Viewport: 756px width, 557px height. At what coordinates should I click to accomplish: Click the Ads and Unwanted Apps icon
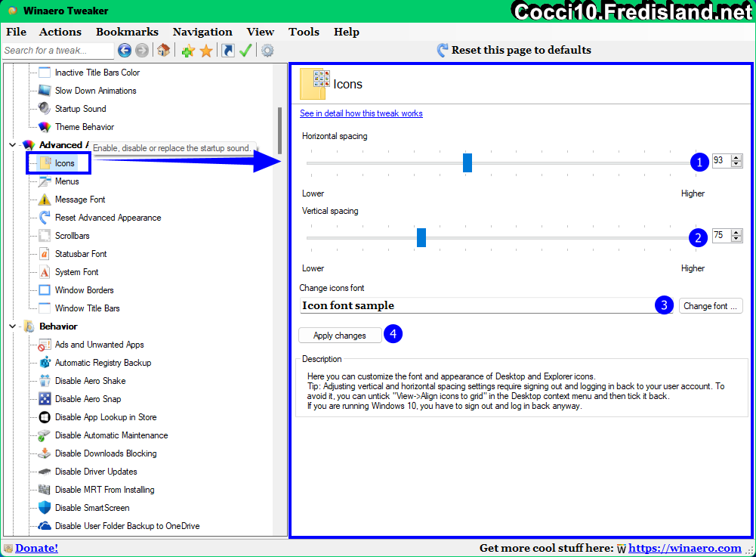pyautogui.click(x=45, y=345)
